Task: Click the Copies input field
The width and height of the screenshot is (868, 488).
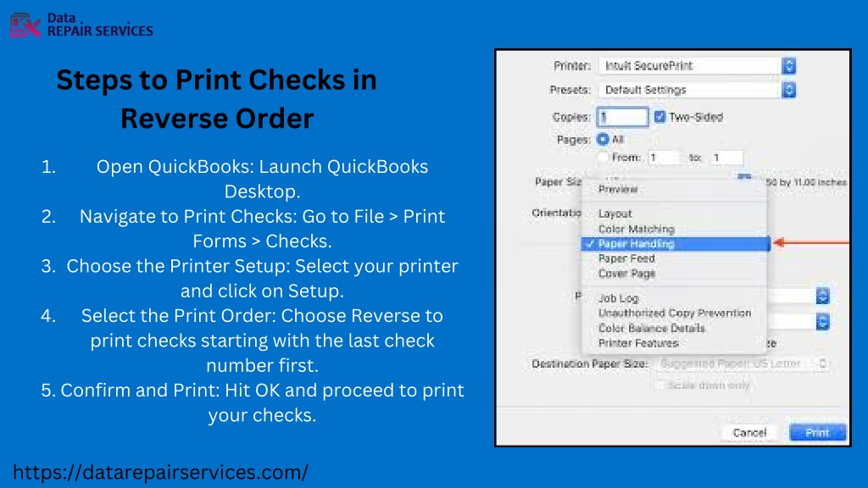Action: (x=622, y=117)
